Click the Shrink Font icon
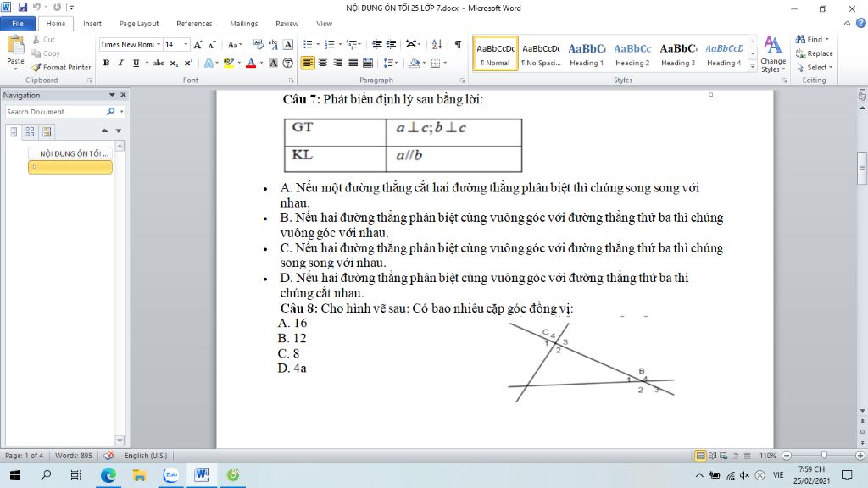 [x=211, y=44]
